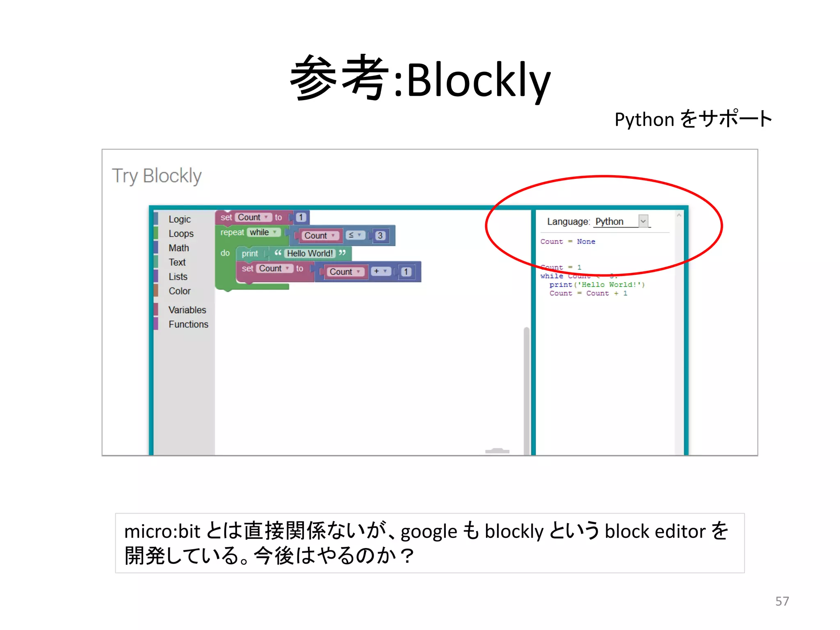Open the Variables block category
Image resolution: width=840 pixels, height=630 pixels.
click(187, 310)
